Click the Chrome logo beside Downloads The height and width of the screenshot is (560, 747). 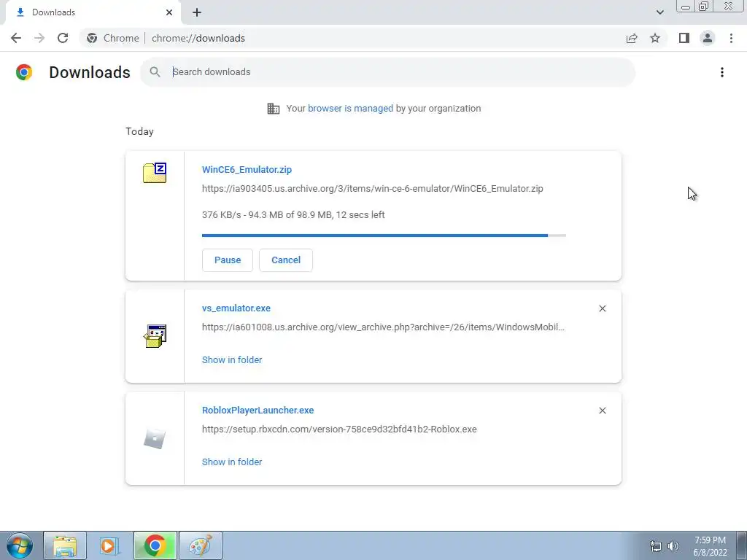[24, 72]
